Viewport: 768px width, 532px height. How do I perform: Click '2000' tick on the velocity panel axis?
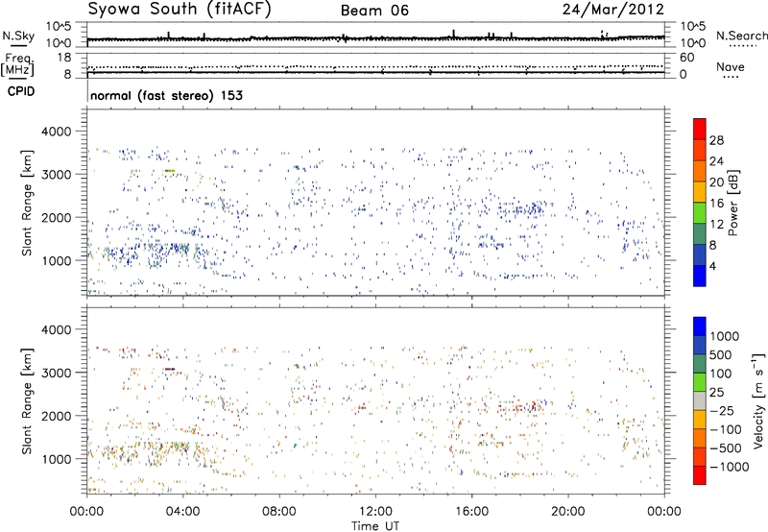click(57, 416)
